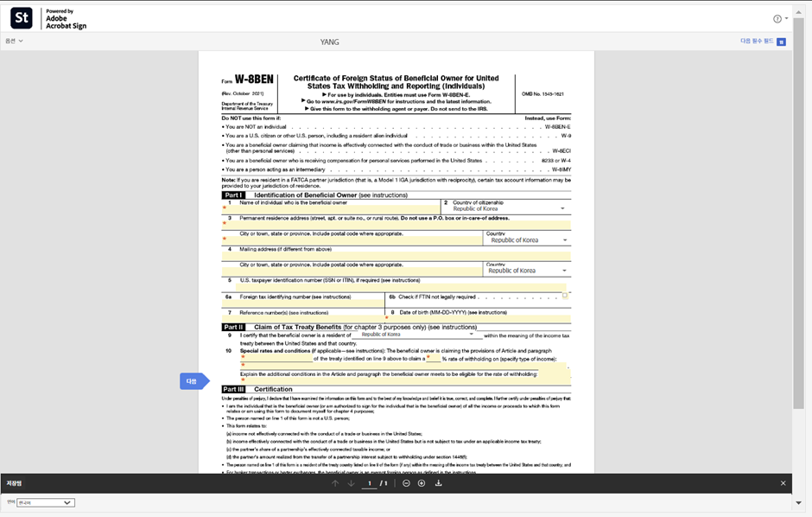The width and height of the screenshot is (812, 517).
Task: Click the additional conditions explanation field
Action: (x=405, y=381)
